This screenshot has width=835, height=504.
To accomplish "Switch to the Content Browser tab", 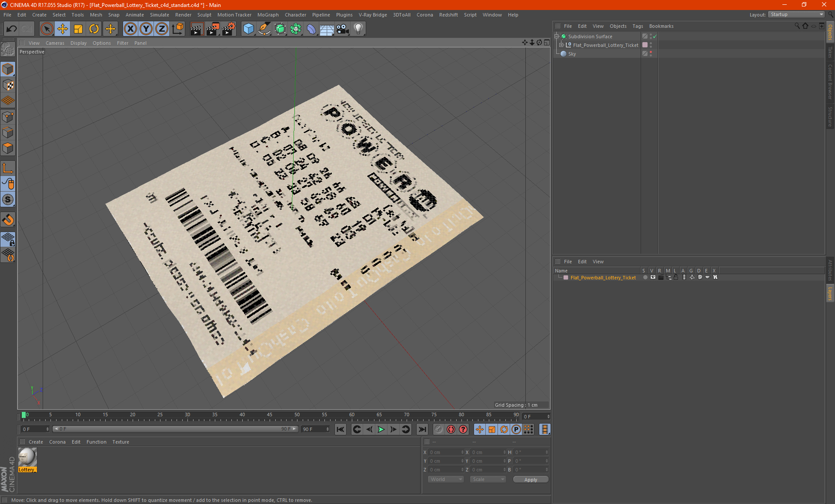I will [830, 82].
